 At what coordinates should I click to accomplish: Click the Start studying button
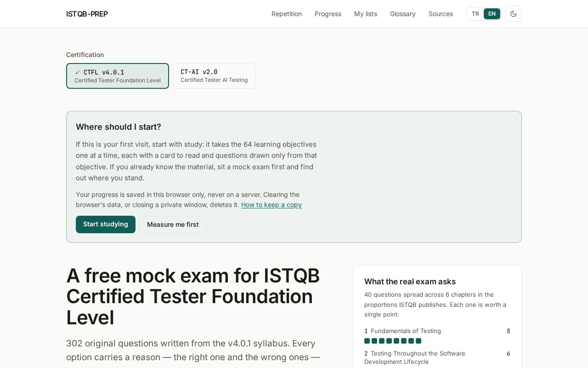pos(106,224)
